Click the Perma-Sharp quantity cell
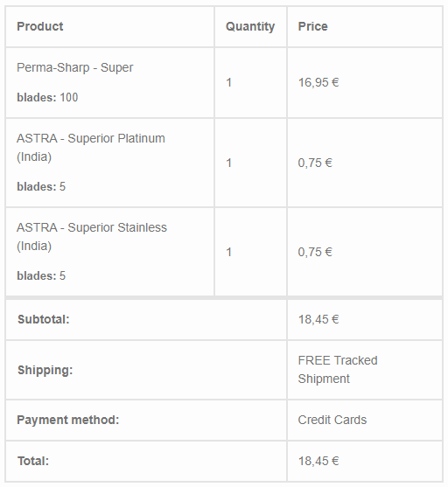The width and height of the screenshot is (448, 487). (250, 82)
